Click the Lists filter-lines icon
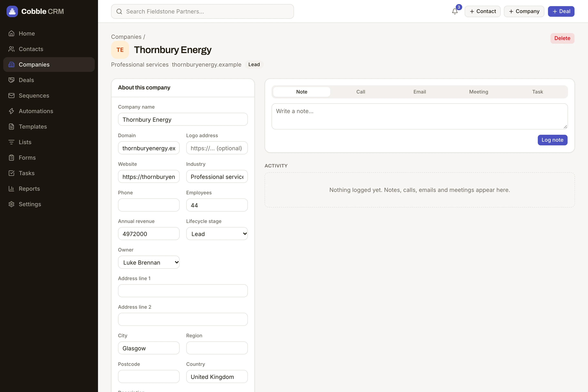Image resolution: width=588 pixels, height=392 pixels. (11, 142)
